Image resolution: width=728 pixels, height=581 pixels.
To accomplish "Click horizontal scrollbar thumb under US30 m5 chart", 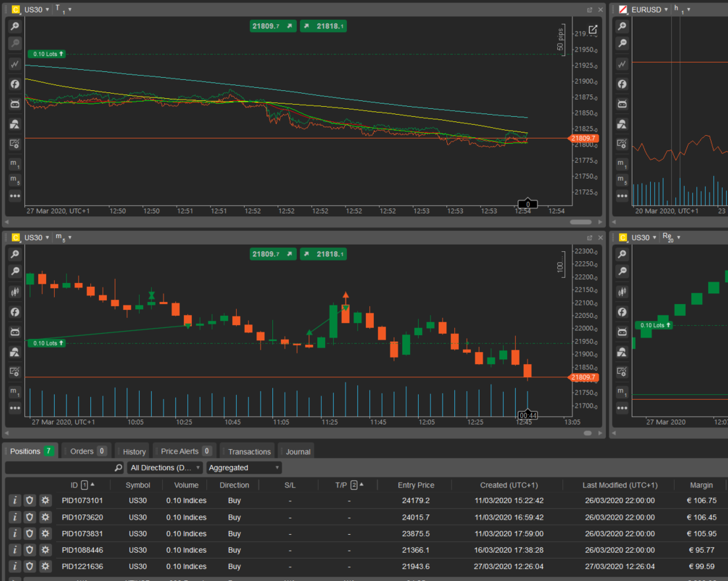I will pyautogui.click(x=588, y=433).
